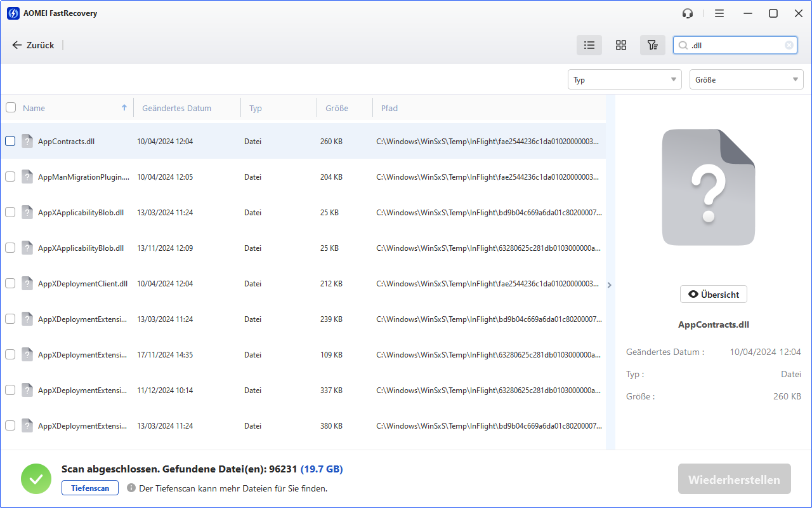Viewport: 812px width, 508px height.
Task: Tick the select-all checkbox in header
Action: pos(11,108)
